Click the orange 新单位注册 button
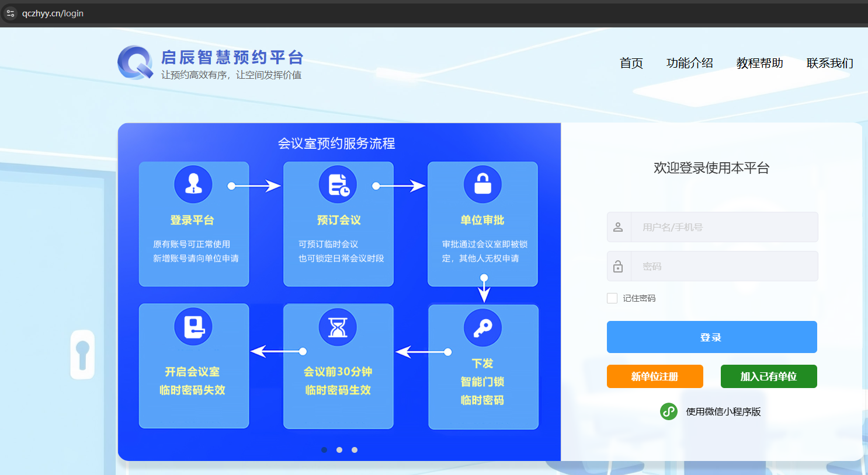Viewport: 868px width, 475px height. click(655, 376)
